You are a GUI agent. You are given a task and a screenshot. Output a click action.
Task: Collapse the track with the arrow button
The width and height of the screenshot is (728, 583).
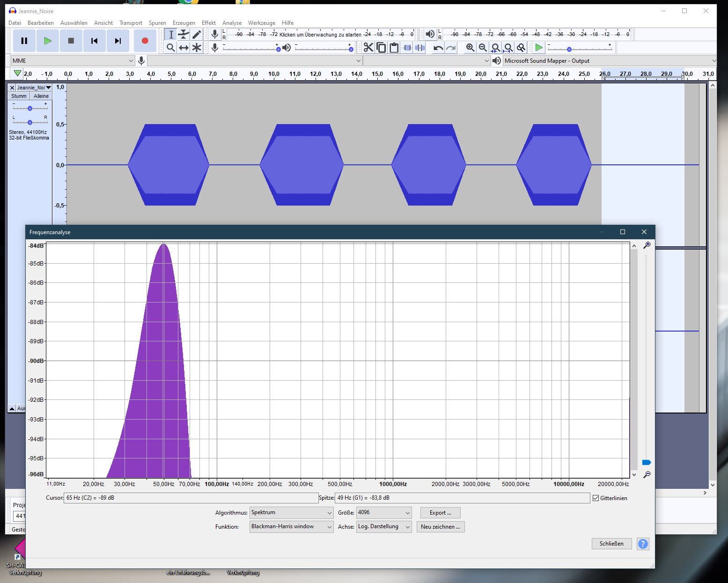click(12, 408)
